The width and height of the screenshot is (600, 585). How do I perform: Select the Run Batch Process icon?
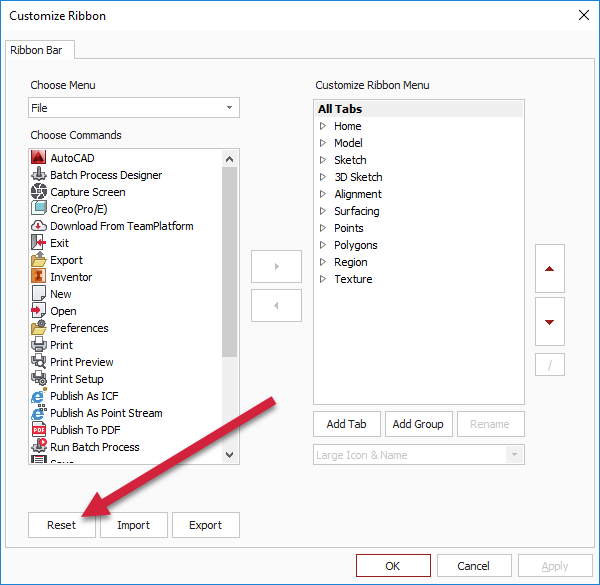(x=39, y=447)
